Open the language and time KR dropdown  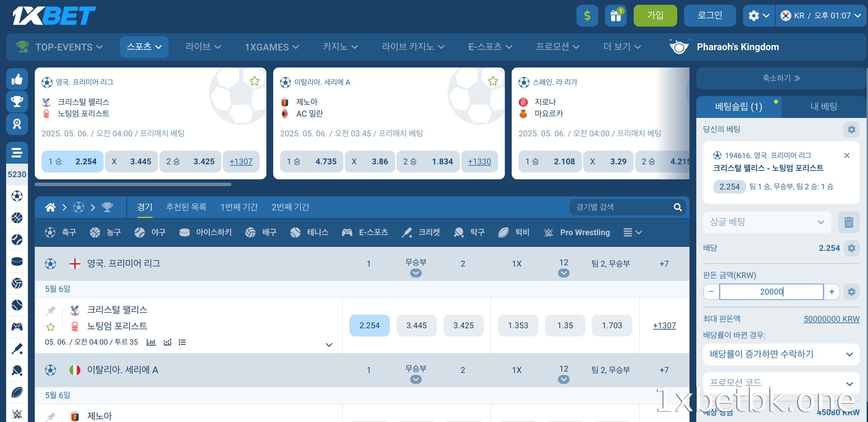821,16
